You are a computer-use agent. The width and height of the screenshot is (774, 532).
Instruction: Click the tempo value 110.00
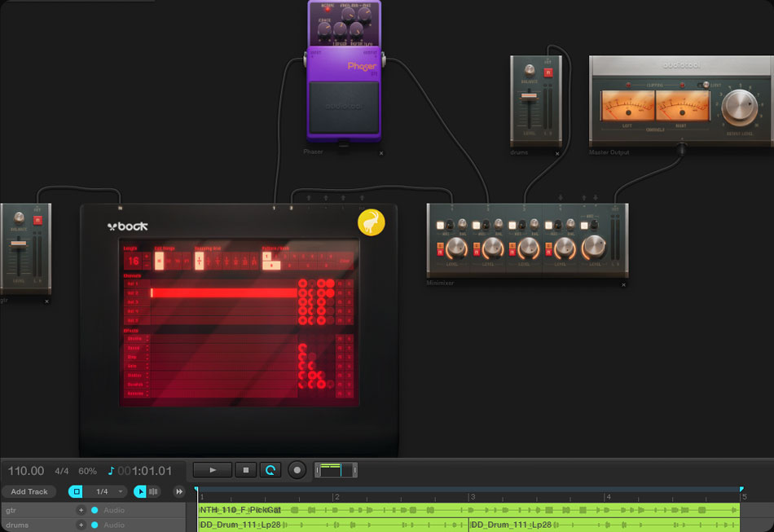point(26,471)
